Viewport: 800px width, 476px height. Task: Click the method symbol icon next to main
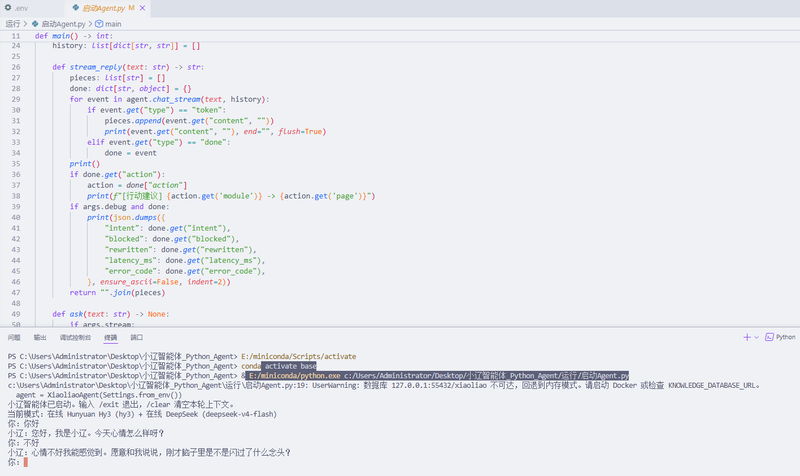point(99,23)
